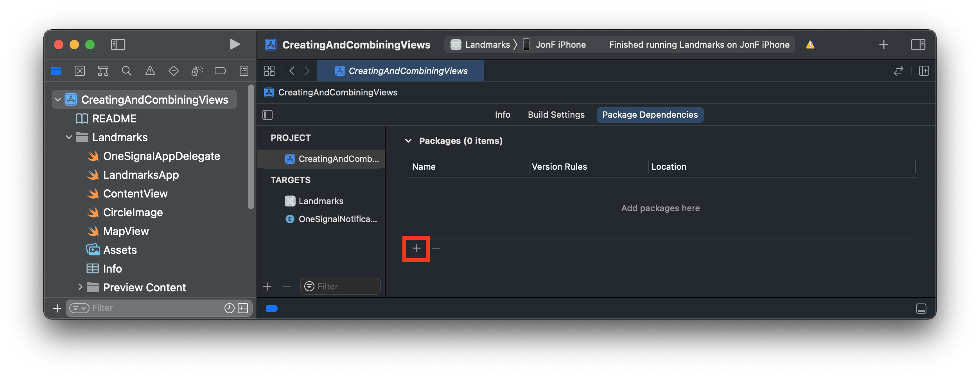Run the project with the play button
This screenshot has height=377, width=980.
[234, 45]
